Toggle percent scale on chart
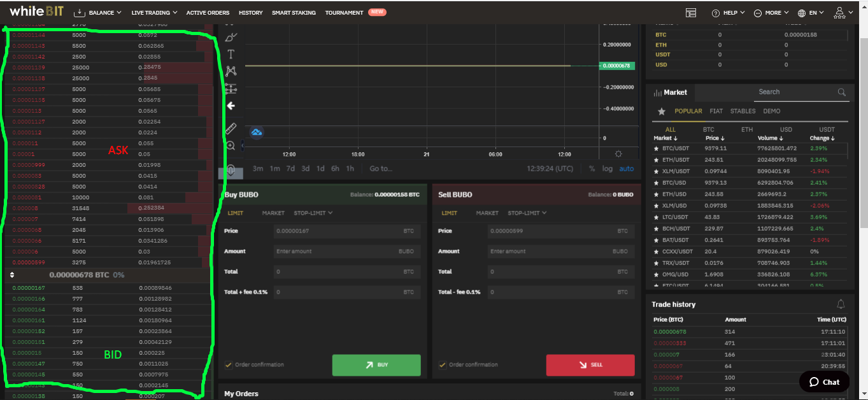868x400 pixels. (x=592, y=169)
